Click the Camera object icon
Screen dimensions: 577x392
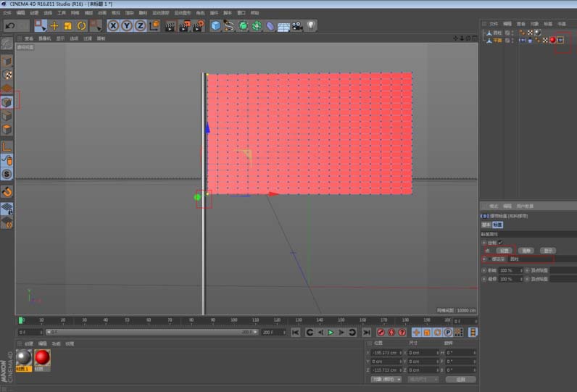(x=297, y=25)
